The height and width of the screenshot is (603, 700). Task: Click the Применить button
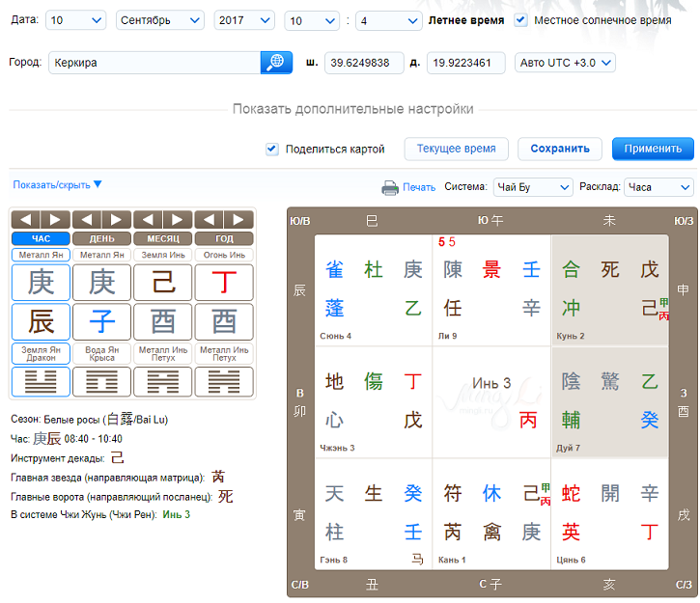[x=653, y=149]
